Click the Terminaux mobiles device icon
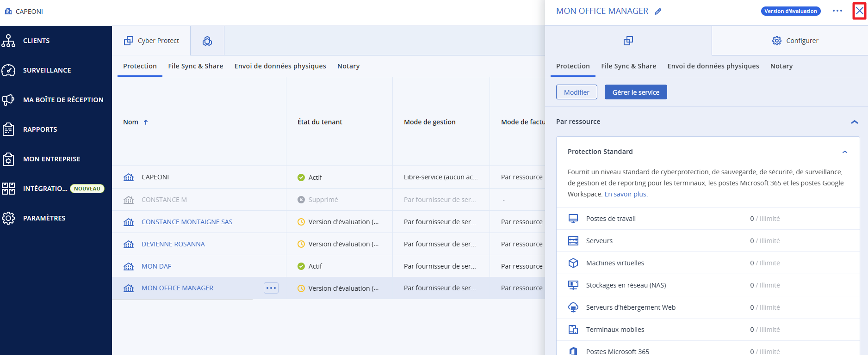868x355 pixels. (573, 330)
